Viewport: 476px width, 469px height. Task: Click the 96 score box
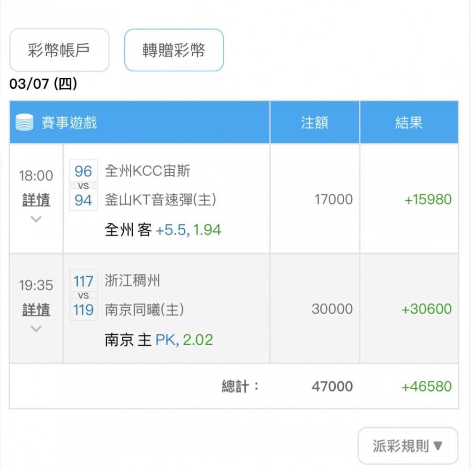click(83, 171)
